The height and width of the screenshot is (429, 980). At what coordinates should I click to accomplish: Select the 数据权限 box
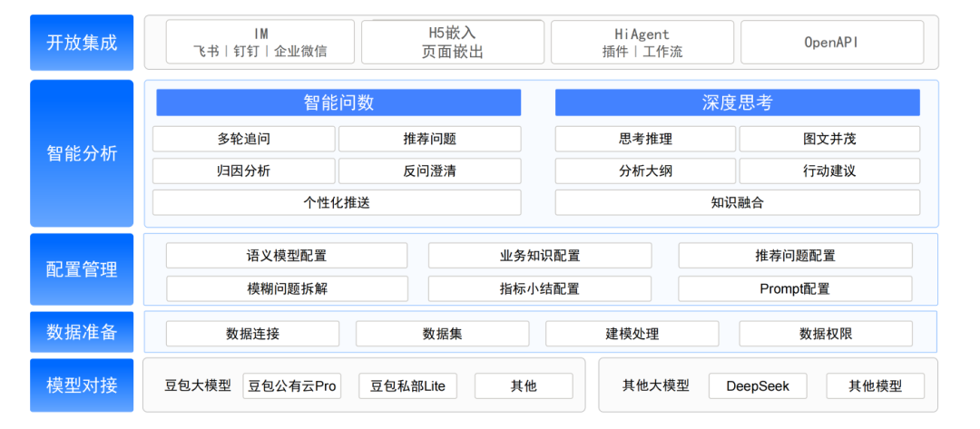826,334
